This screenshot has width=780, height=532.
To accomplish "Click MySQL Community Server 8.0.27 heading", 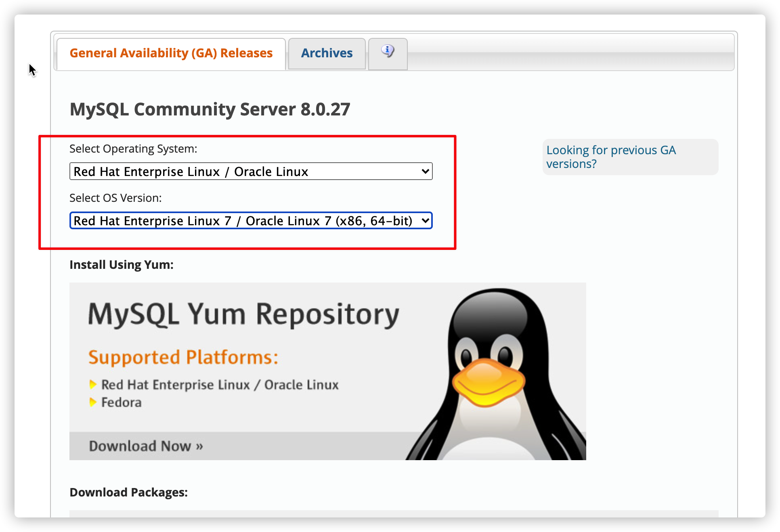I will point(210,109).
